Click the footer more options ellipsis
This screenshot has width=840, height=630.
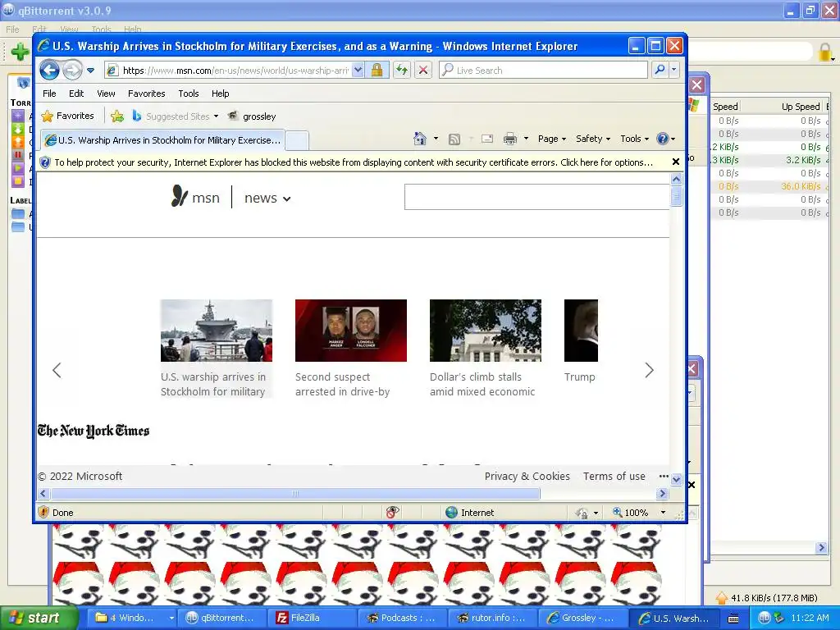(663, 476)
